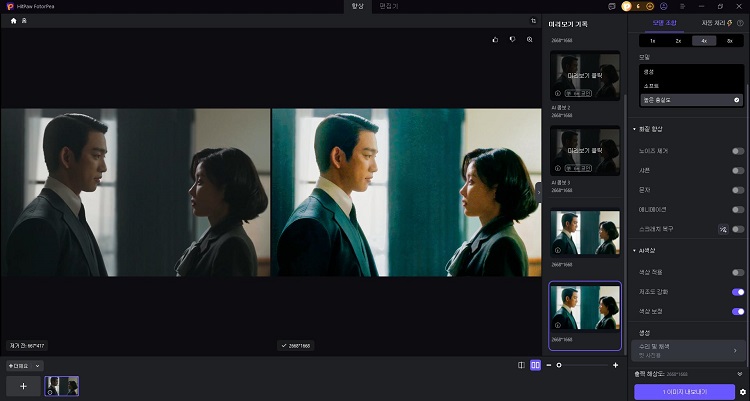Adjust the zoom level slider handle
Screen dimensions: 750x401
click(x=559, y=365)
